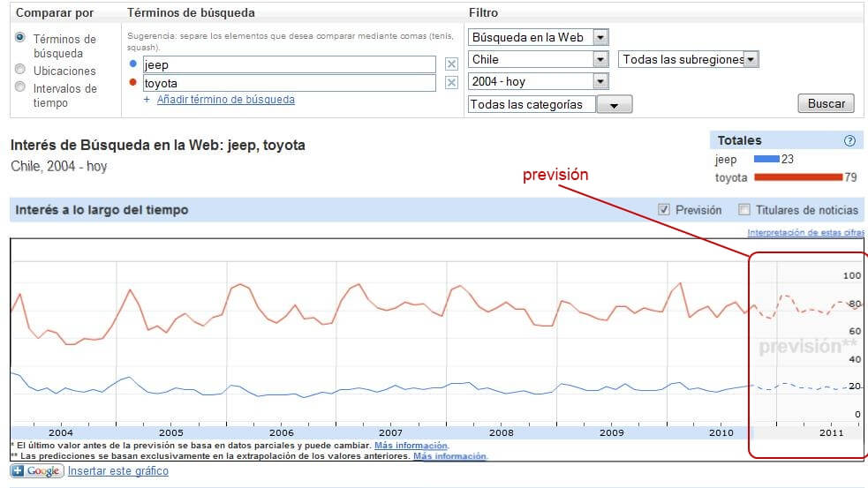Select the Términos de búsqueda radio button

(x=20, y=38)
